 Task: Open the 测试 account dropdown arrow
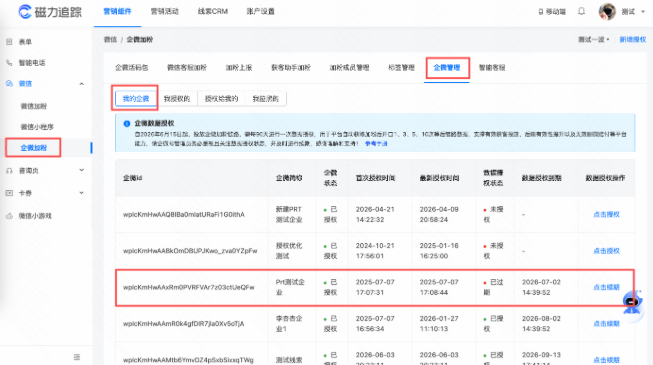point(643,12)
